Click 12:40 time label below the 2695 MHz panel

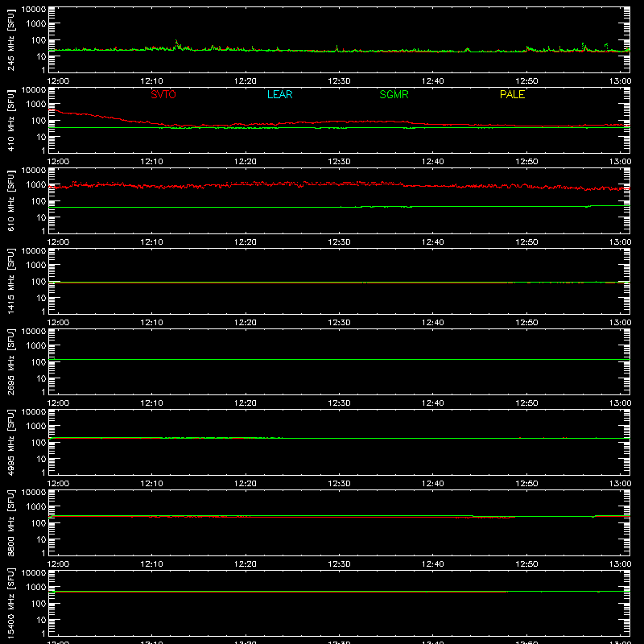pos(433,403)
